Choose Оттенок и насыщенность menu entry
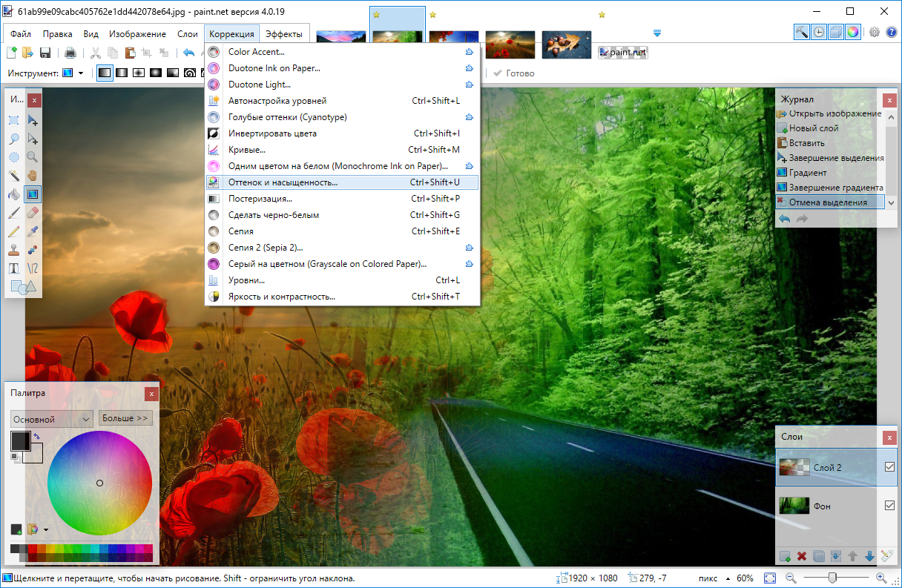 (342, 182)
